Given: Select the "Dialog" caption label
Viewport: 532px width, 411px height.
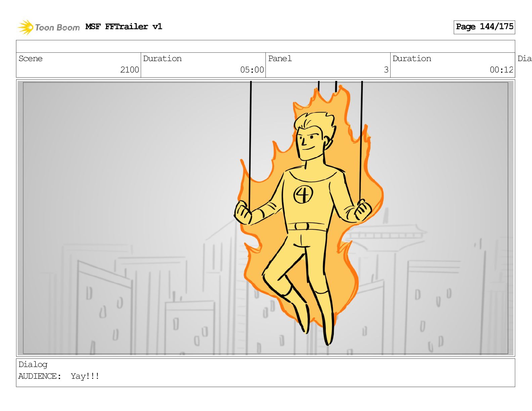Looking at the screenshot, I should pyautogui.click(x=33, y=365).
